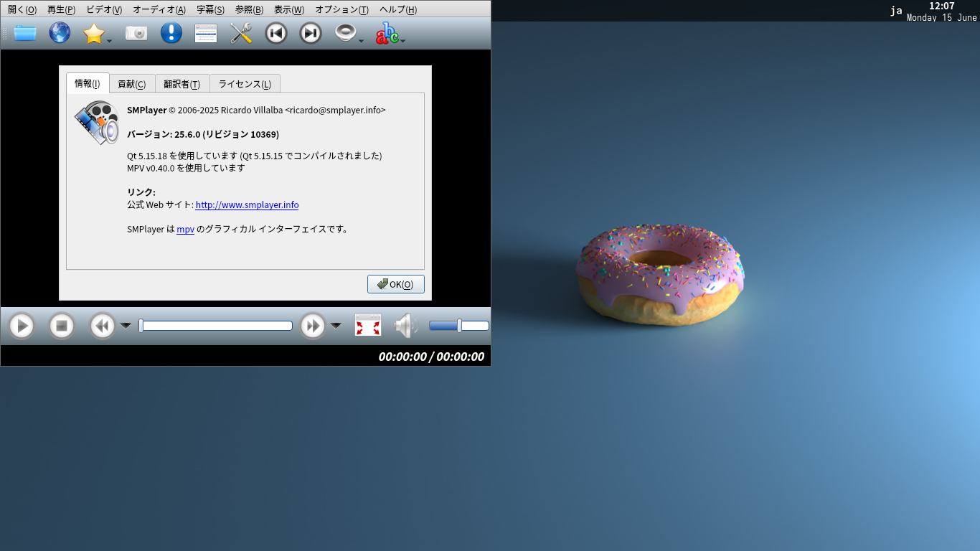Click the version text バージョン: 25.6.0
The height and width of the screenshot is (551, 980).
(164, 134)
